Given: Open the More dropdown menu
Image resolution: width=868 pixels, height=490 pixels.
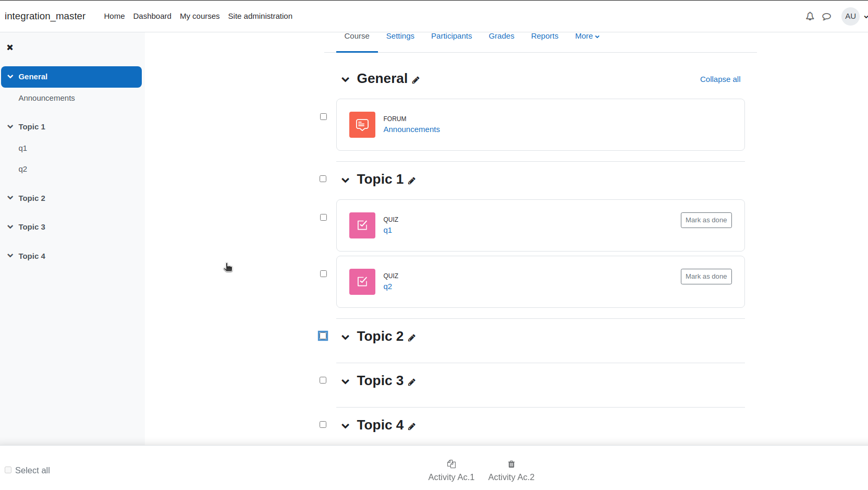Looking at the screenshot, I should click(x=587, y=36).
